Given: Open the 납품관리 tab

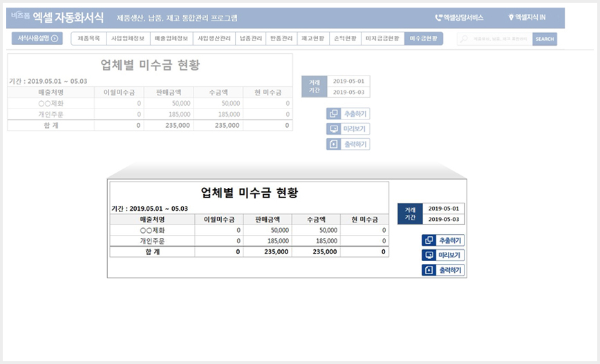Looking at the screenshot, I should point(251,39).
